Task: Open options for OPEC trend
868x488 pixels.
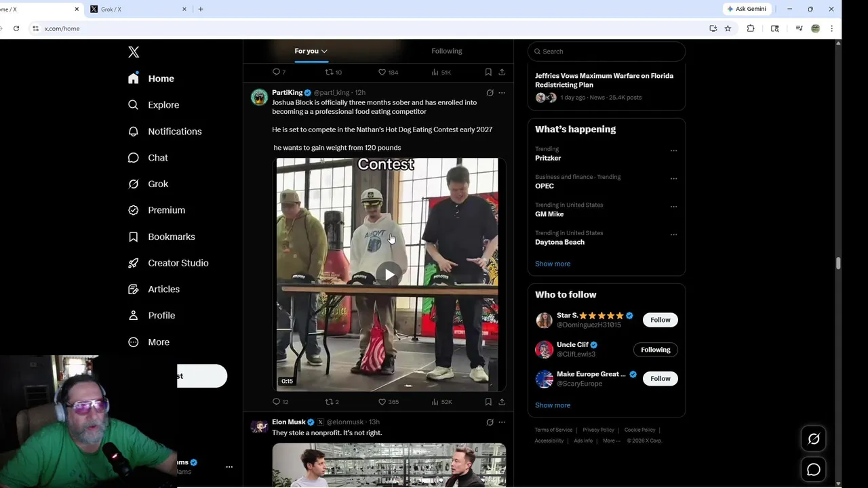Action: pyautogui.click(x=673, y=179)
